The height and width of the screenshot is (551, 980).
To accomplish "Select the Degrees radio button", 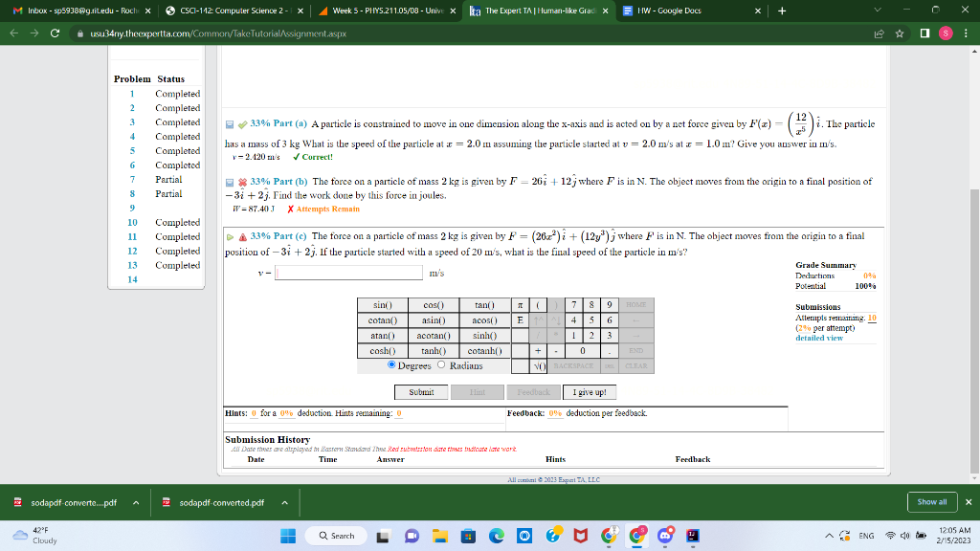I will click(390, 365).
